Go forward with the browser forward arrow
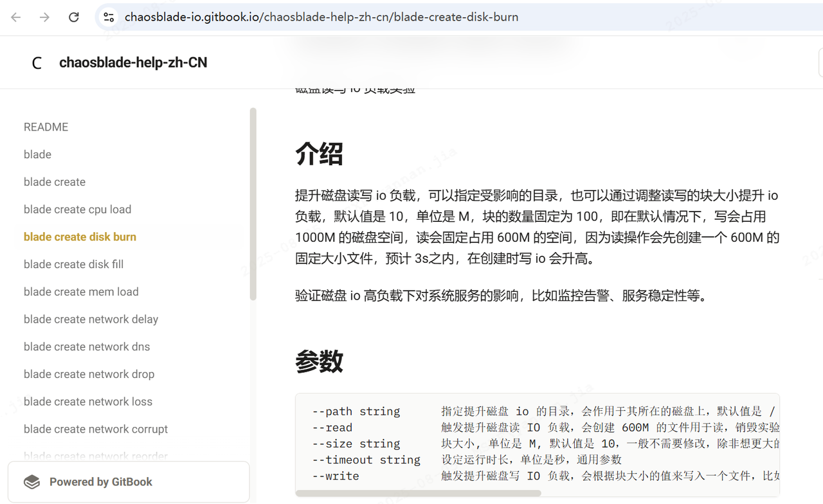 coord(44,17)
